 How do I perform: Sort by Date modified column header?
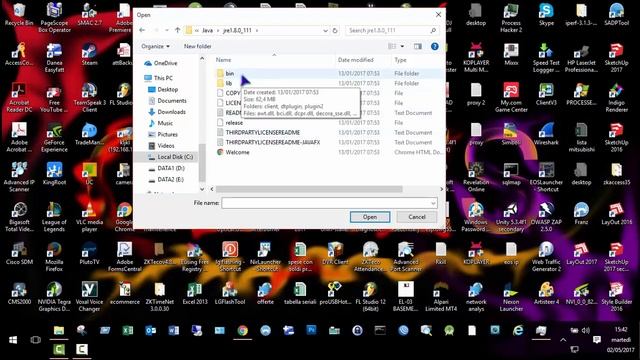pyautogui.click(x=356, y=60)
